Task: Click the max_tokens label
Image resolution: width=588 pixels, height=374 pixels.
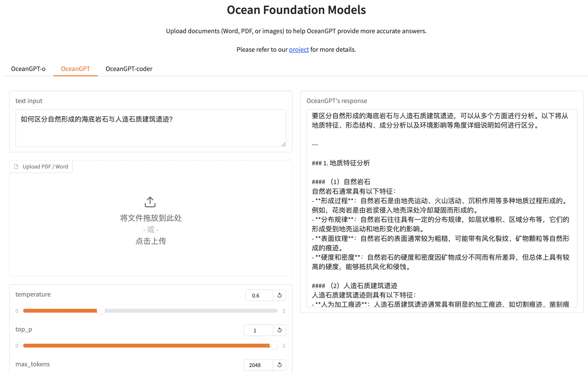Action: point(33,364)
